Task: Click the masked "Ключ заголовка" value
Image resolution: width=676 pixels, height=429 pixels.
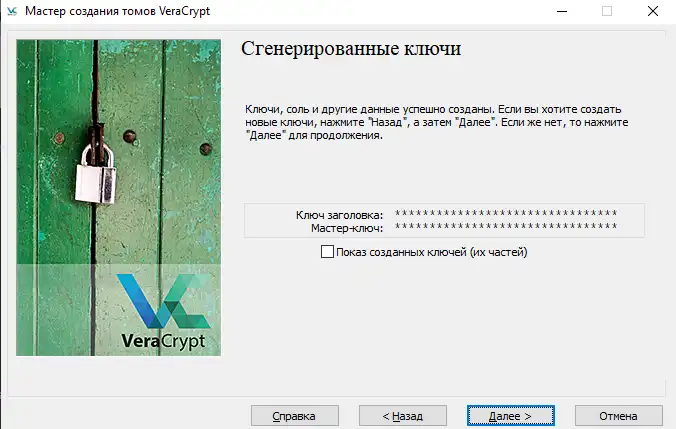Action: tap(506, 215)
